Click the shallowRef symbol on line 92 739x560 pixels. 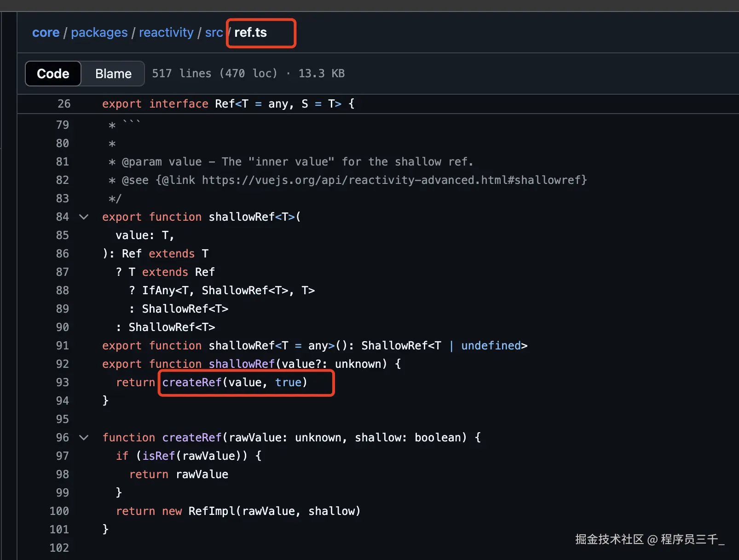coord(242,364)
